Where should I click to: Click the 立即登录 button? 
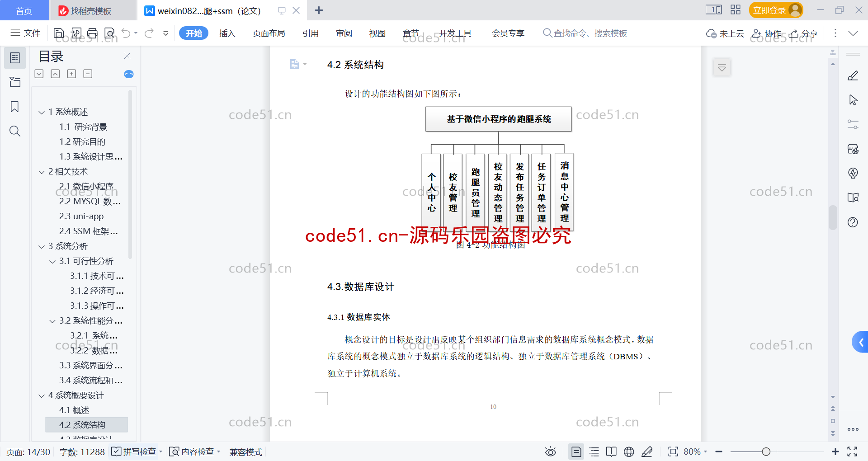(x=776, y=10)
